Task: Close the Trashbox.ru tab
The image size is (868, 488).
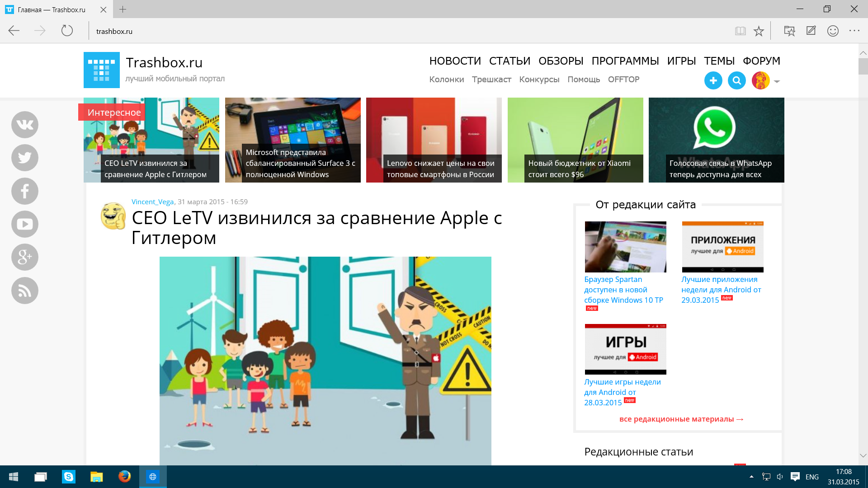Action: tap(103, 9)
